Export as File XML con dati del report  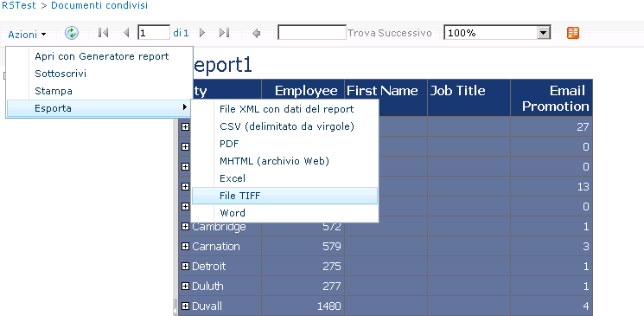(x=287, y=109)
